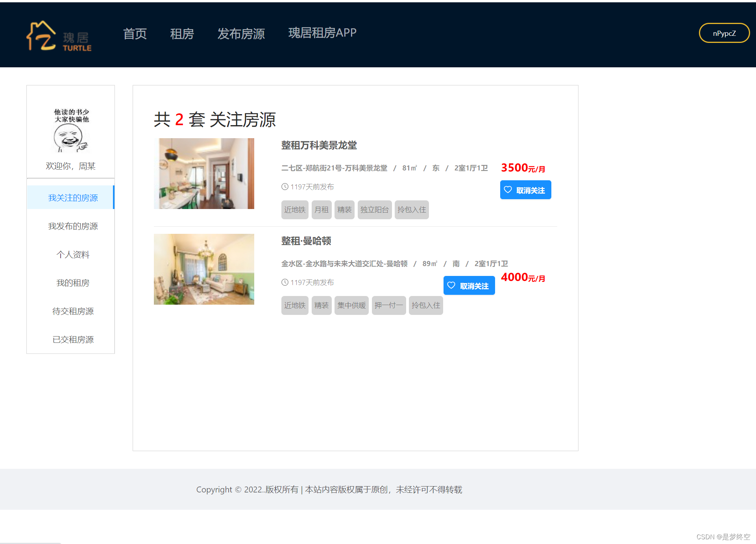Open 瑰居租房APP navigation link

322,33
